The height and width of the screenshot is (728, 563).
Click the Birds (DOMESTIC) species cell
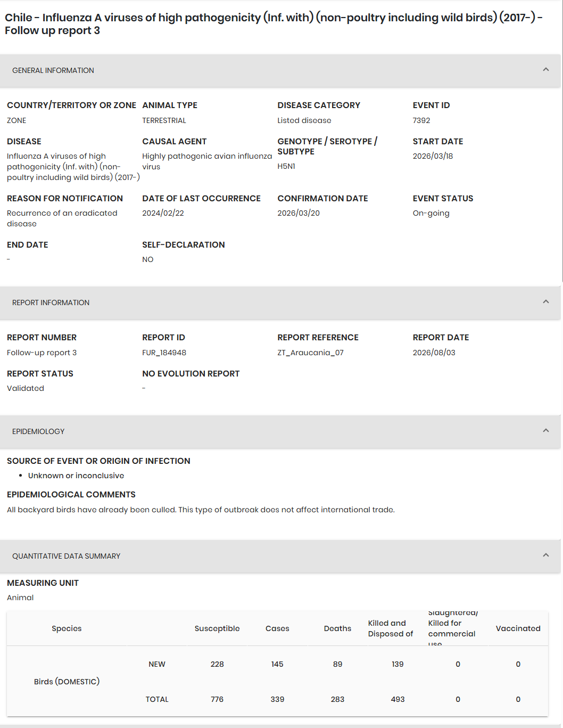(67, 682)
